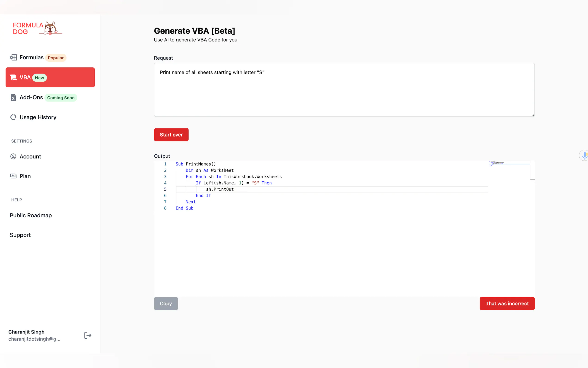The width and height of the screenshot is (588, 368).
Task: Open the Support page
Action: [x=20, y=235]
